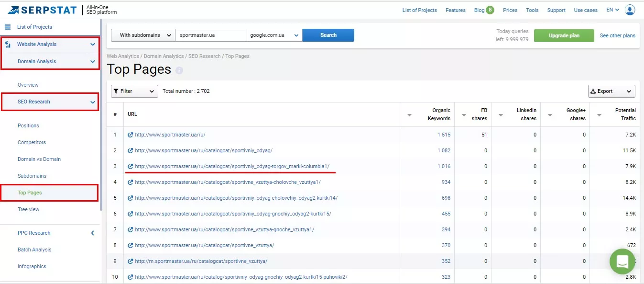Open the green chat bubble widget
The width and height of the screenshot is (644, 284).
[x=622, y=261]
